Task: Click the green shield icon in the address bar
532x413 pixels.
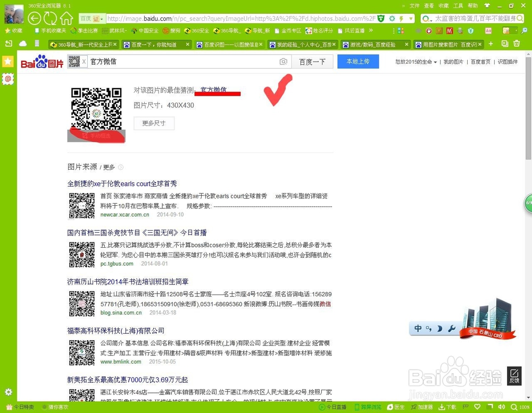Action: pyautogui.click(x=381, y=19)
